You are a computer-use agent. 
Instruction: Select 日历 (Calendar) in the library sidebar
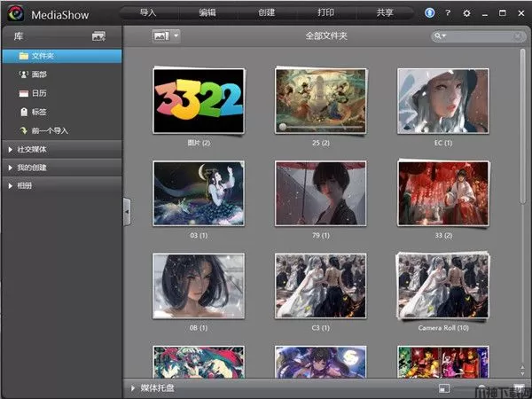(x=37, y=93)
